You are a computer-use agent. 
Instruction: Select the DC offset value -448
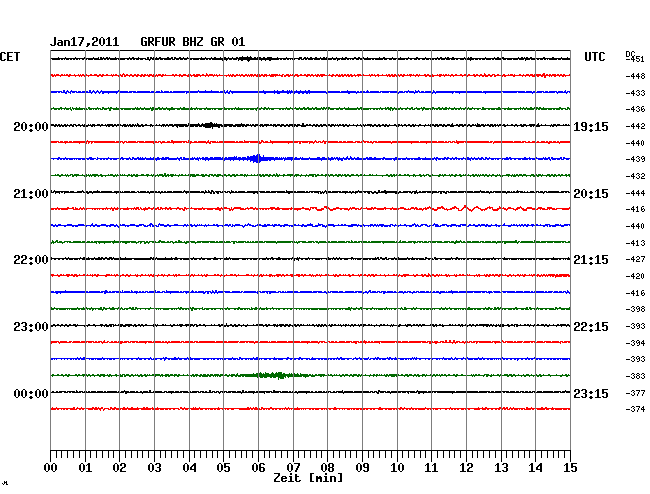click(635, 76)
